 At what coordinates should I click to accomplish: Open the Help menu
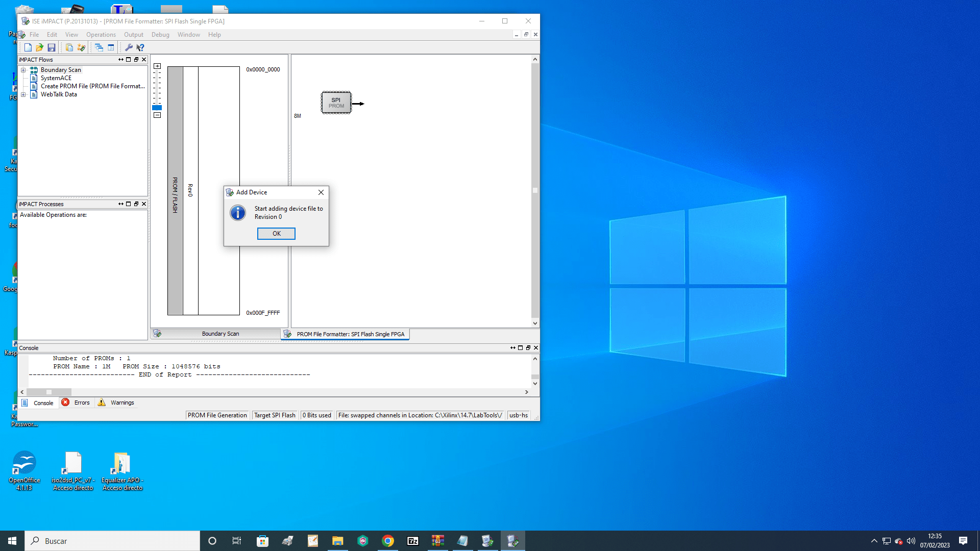pos(214,35)
